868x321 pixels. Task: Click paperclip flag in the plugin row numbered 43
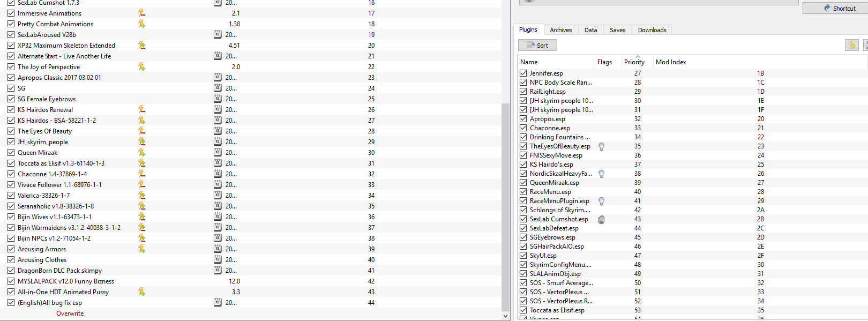pyautogui.click(x=601, y=219)
